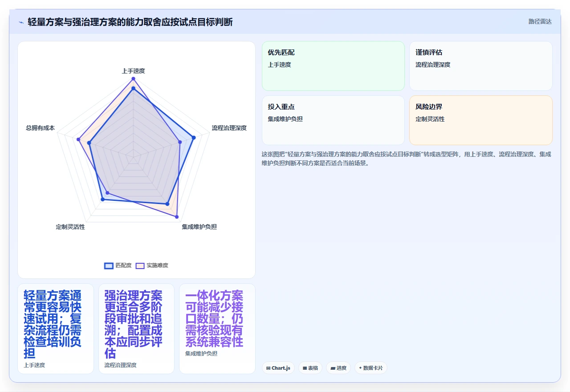Click 集成维护负担 text in 投入重点 card
This screenshot has height=392, width=570.
pos(285,119)
